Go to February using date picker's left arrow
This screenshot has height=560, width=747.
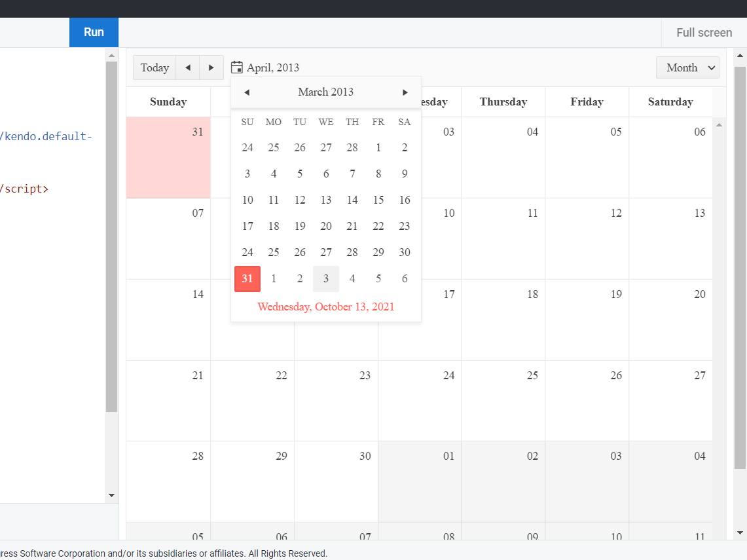point(247,92)
